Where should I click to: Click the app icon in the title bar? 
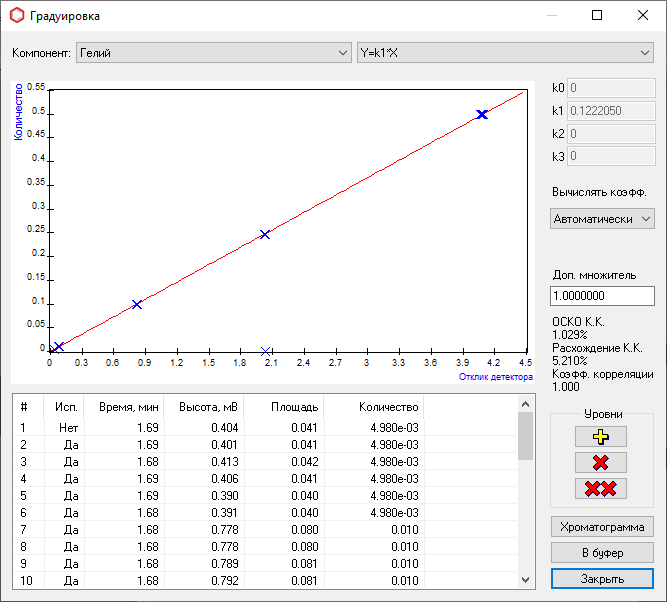point(16,16)
